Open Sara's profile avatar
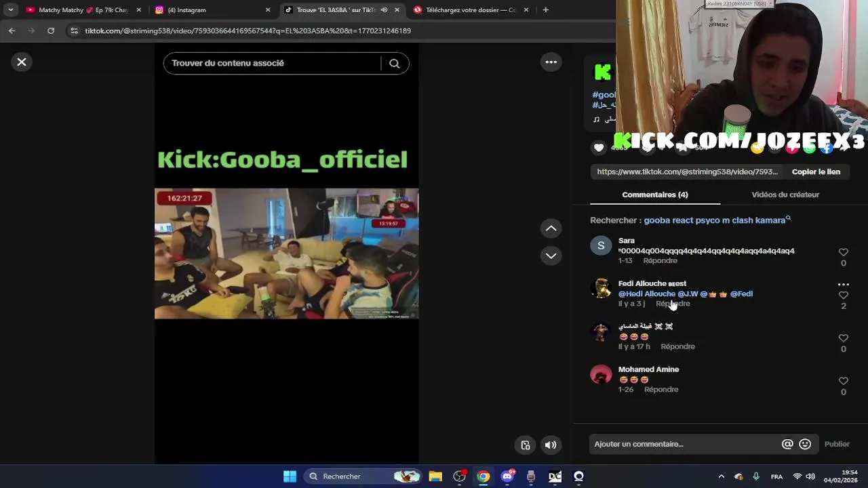Viewport: 868px width, 488px height. coord(601,245)
